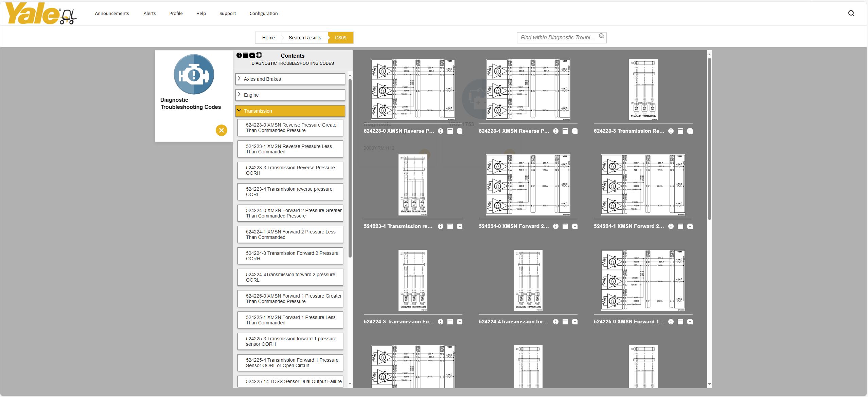Expand the Engine section
Image resolution: width=868 pixels, height=397 pixels.
290,95
